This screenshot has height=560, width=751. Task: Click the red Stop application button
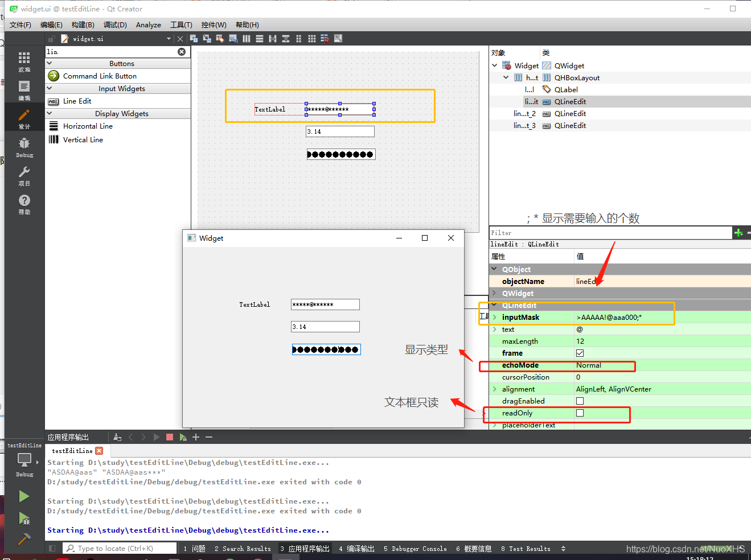[x=169, y=437]
